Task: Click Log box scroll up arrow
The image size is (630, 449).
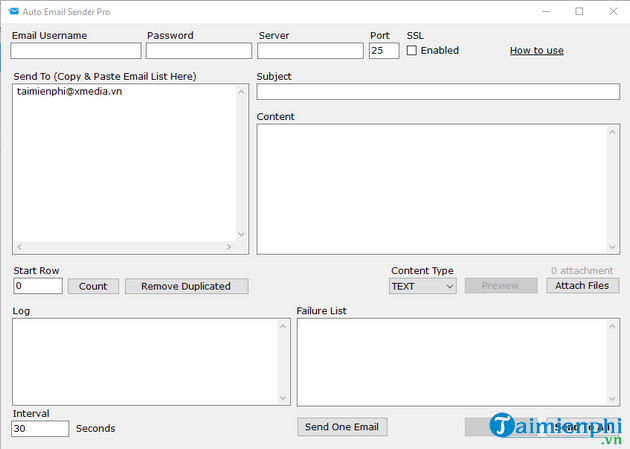Action: [x=283, y=327]
